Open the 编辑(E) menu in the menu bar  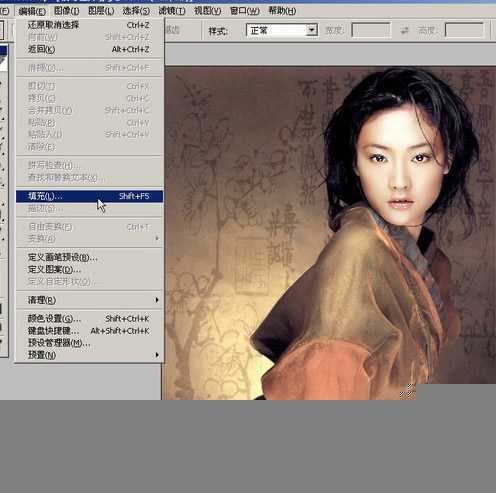(32, 11)
